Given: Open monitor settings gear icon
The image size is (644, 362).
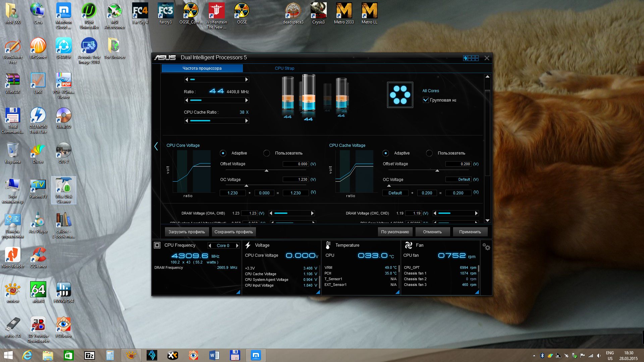Looking at the screenshot, I should coord(486,247).
